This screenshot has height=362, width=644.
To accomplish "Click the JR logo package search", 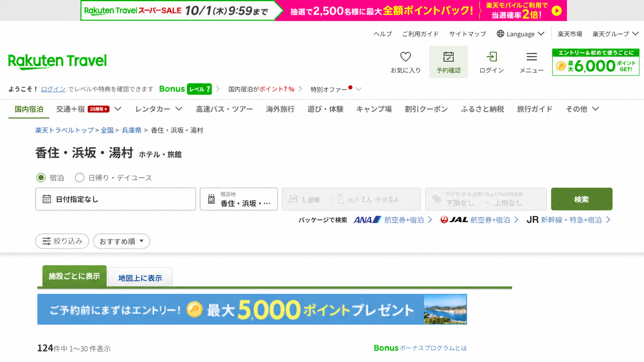I will (532, 220).
